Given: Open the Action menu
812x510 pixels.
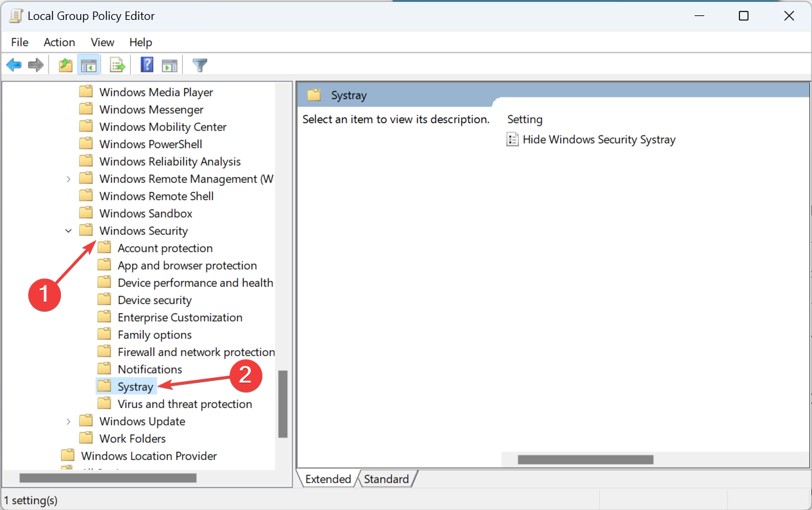Looking at the screenshot, I should [59, 42].
